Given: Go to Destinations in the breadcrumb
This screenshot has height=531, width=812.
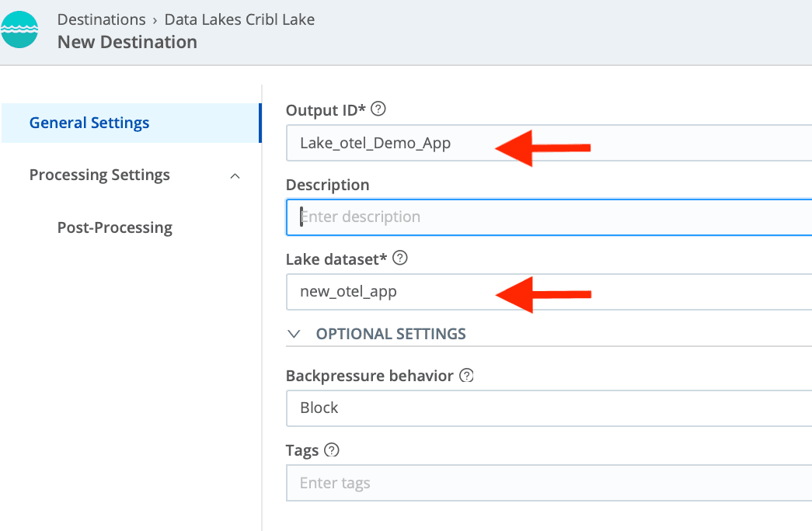Looking at the screenshot, I should tap(102, 19).
